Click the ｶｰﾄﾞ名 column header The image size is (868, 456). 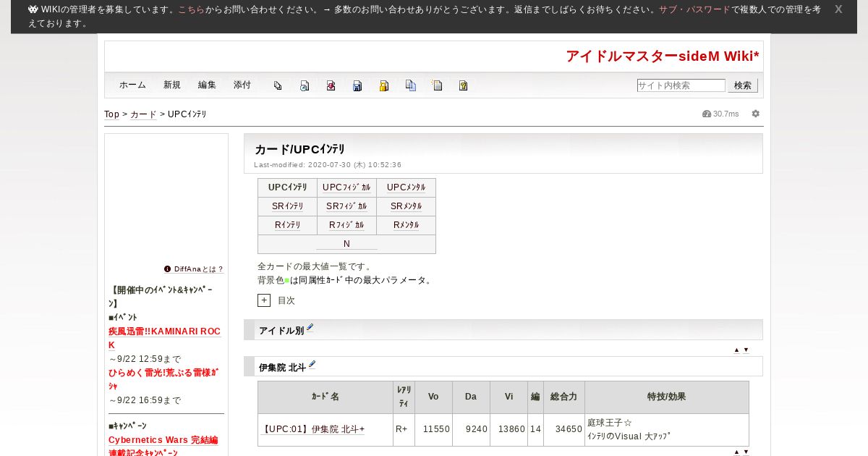325,397
